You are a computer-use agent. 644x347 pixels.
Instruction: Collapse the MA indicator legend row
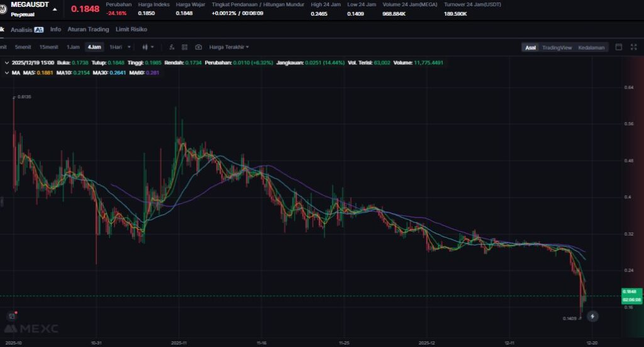pos(7,73)
